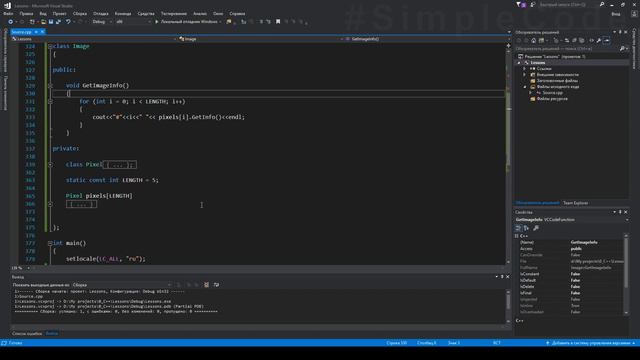Open the Справка menu

237,13
